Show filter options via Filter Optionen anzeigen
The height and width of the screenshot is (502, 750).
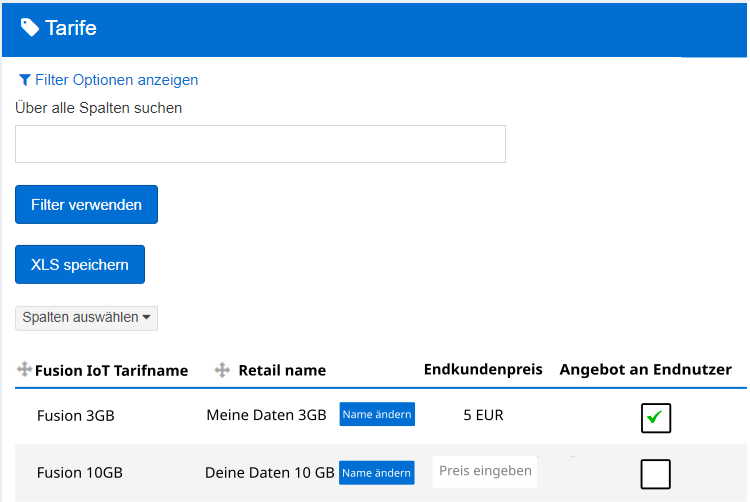[x=116, y=80]
